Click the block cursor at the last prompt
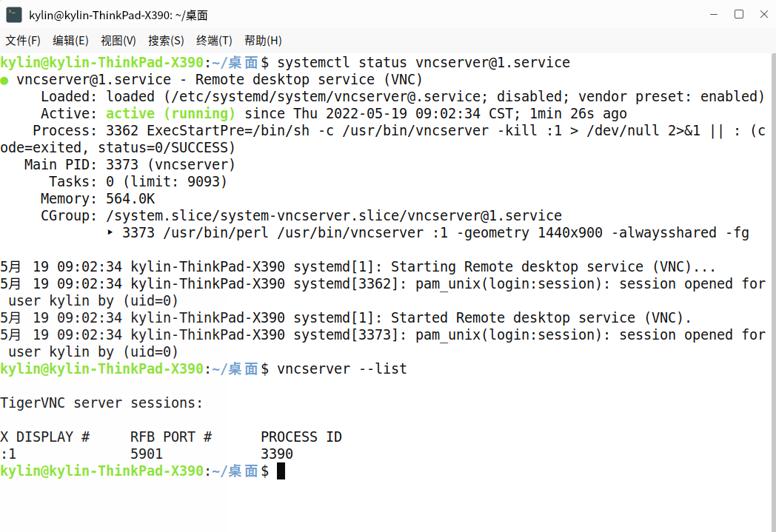The width and height of the screenshot is (776, 532). coord(281,471)
